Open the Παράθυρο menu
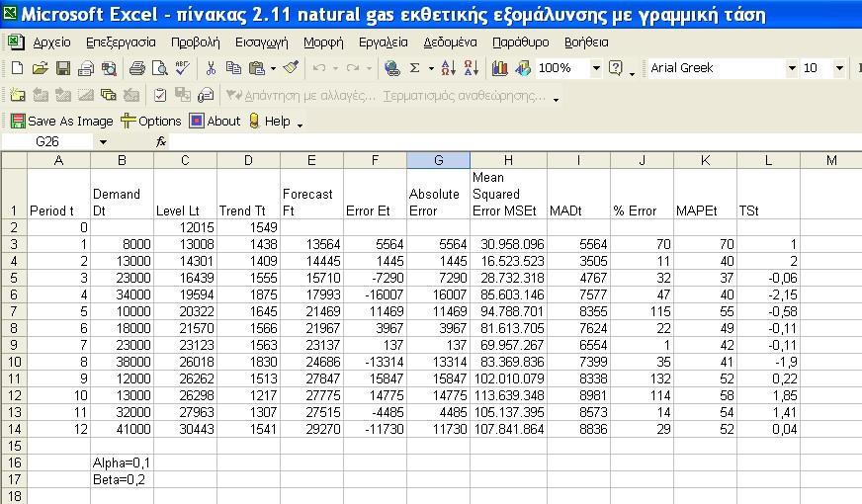This screenshot has width=862, height=504. coord(520,42)
